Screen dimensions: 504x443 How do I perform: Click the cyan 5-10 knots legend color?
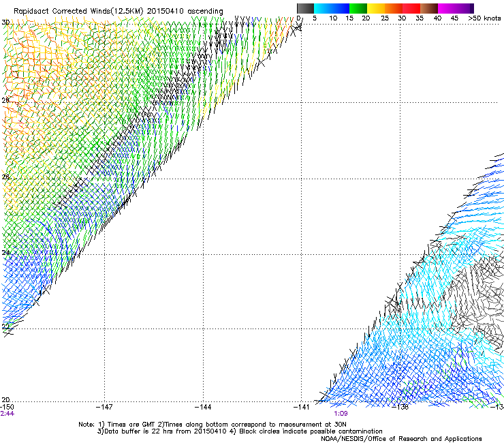tap(323, 8)
